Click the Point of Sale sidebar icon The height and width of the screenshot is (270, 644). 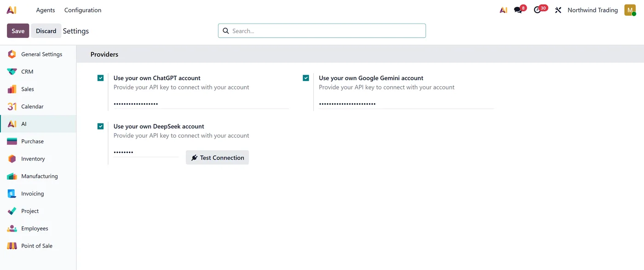coord(12,246)
